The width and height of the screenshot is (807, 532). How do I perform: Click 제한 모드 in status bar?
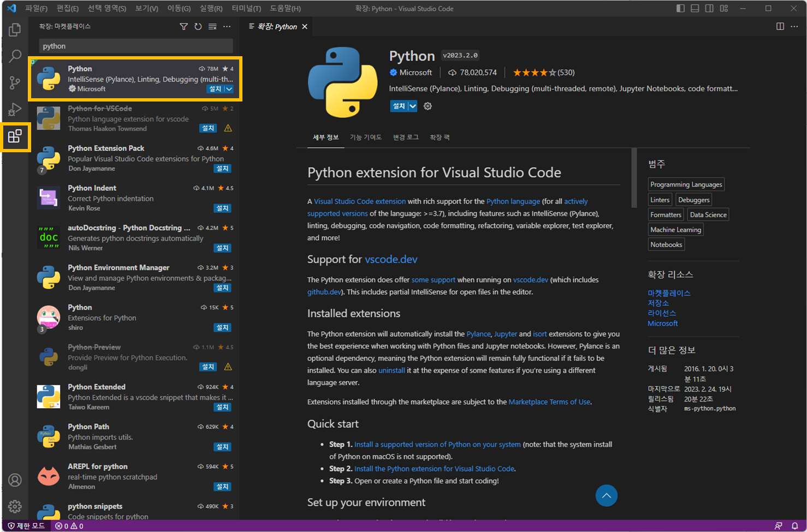(26, 526)
